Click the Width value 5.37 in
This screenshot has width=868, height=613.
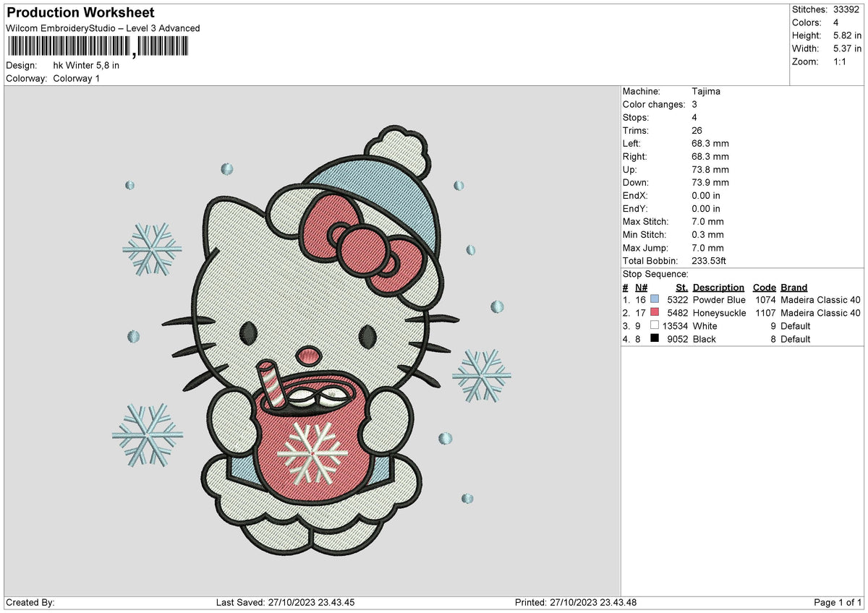pos(847,48)
